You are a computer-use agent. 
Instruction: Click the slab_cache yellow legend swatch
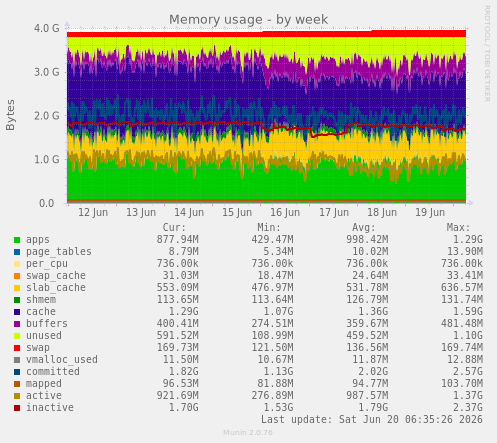[x=17, y=288]
